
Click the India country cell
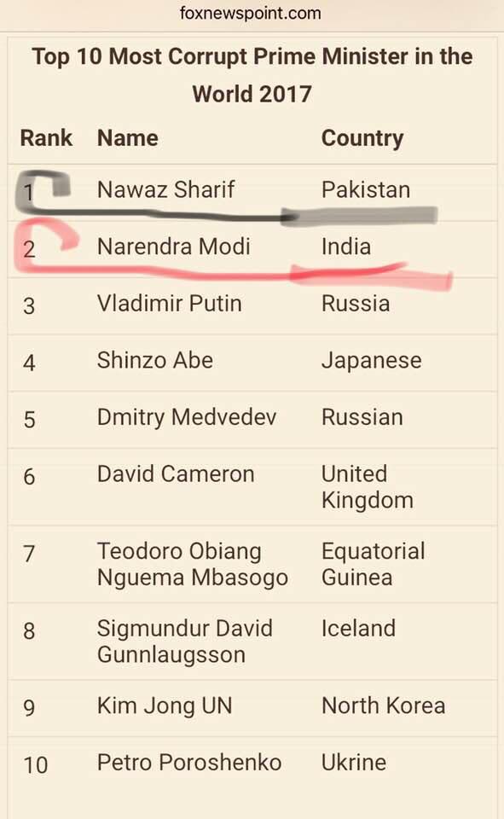coord(346,247)
